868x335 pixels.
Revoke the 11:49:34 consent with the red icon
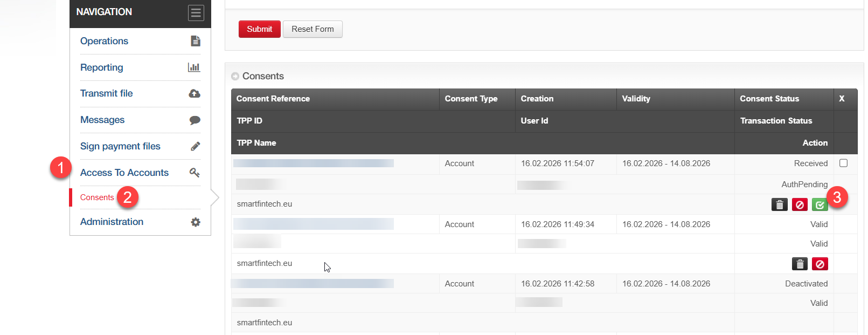[x=820, y=264]
